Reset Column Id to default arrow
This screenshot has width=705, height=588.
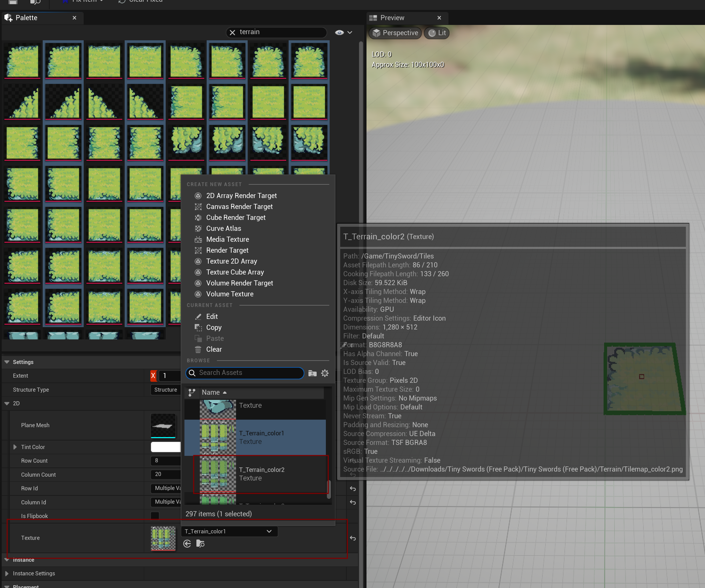pyautogui.click(x=353, y=502)
